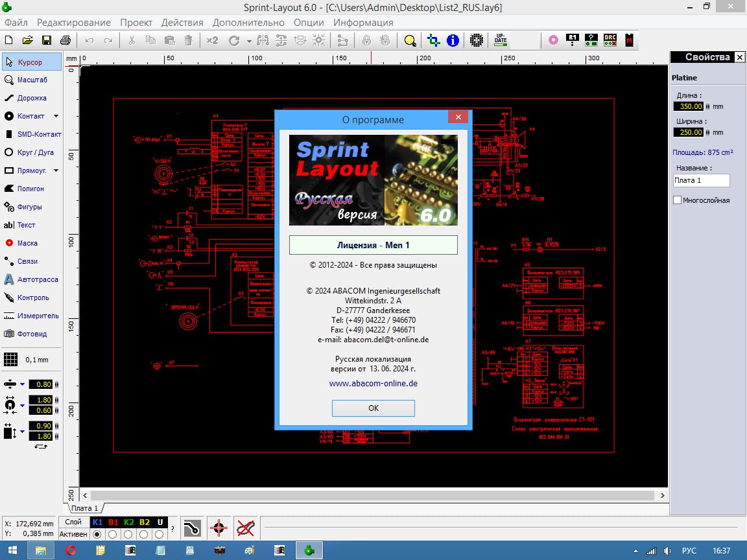Select the Маска tool
This screenshot has width=747, height=560.
click(x=31, y=243)
